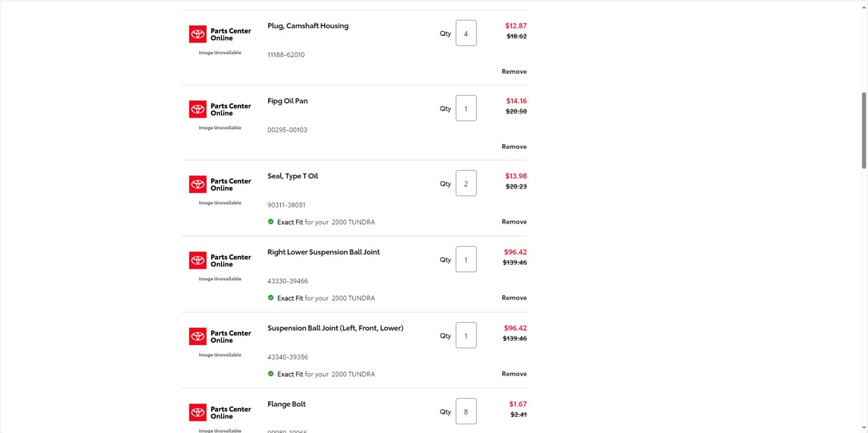868x433 pixels.
Task: Click Toyota logo beside Suspension Ball Joint (Left, Front, Lower)
Action: click(198, 336)
